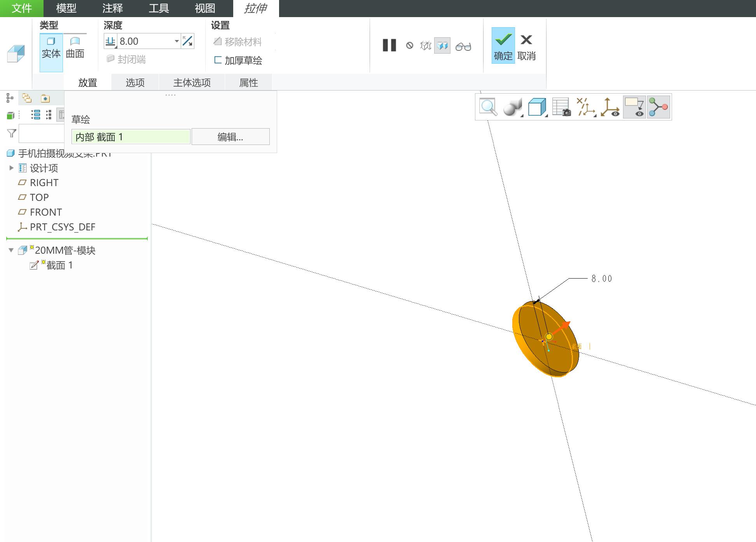Viewport: 756px width, 542px height.
Task: Switch to the 选项 tab
Action: pyautogui.click(x=135, y=82)
